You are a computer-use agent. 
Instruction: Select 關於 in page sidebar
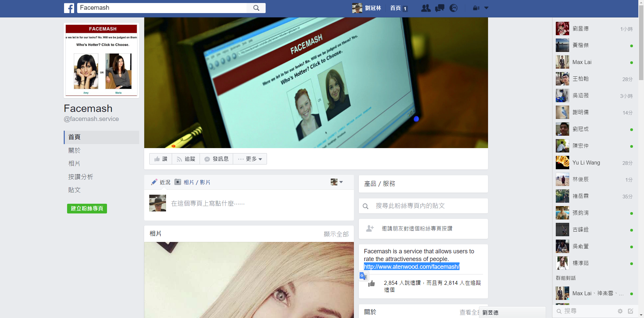point(74,150)
